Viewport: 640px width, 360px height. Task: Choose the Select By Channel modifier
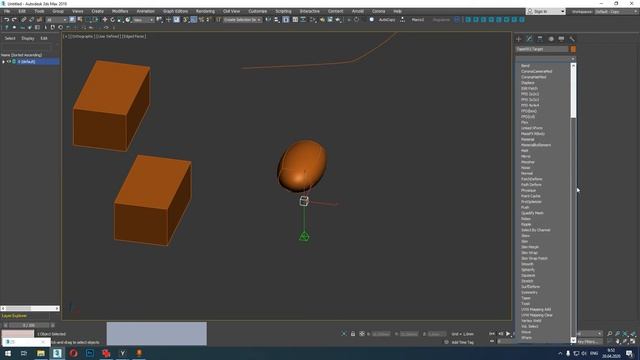click(536, 230)
